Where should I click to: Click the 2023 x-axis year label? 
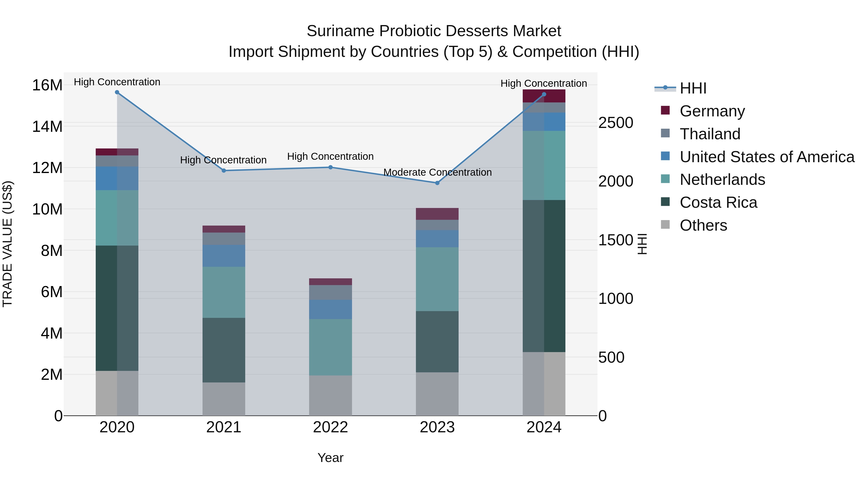pyautogui.click(x=437, y=427)
